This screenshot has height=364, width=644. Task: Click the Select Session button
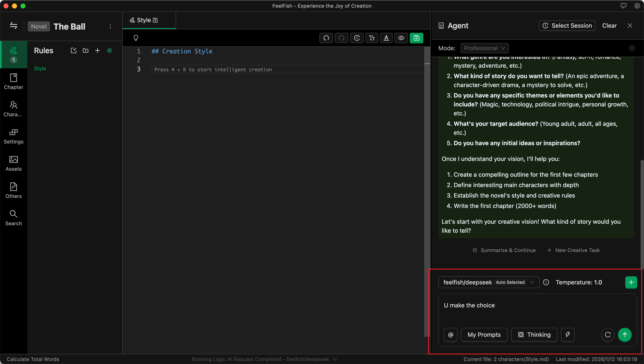coord(567,26)
